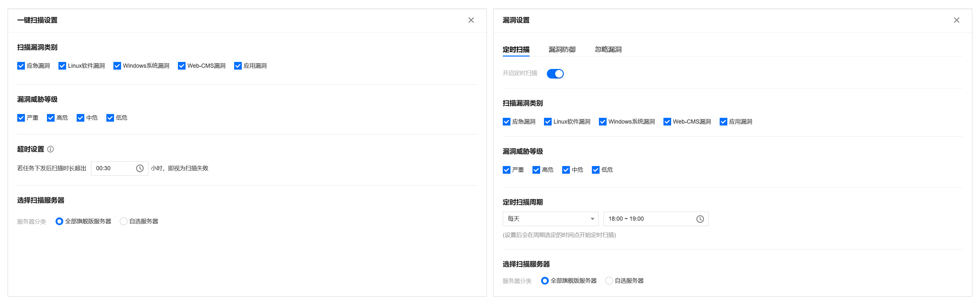Click 选择扫描服务器 heading in 漏洞设置 dialog
The width and height of the screenshot is (980, 304).
(526, 264)
